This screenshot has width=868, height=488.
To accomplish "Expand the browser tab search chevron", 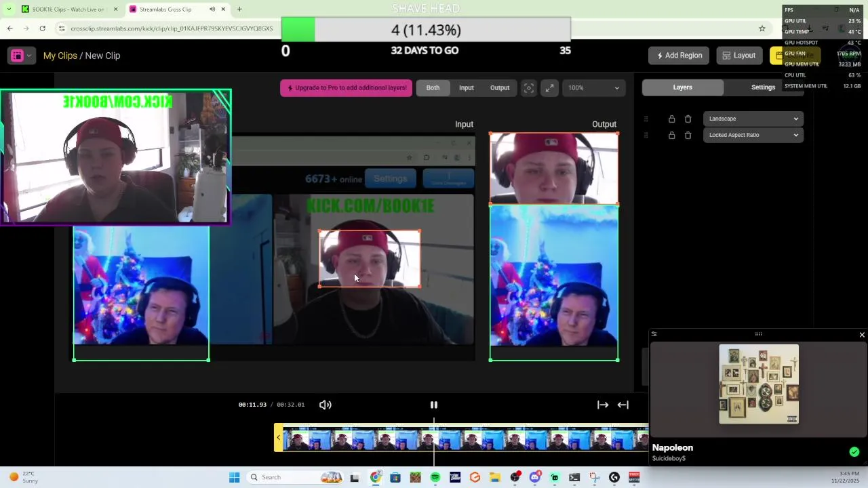I will coord(8,9).
